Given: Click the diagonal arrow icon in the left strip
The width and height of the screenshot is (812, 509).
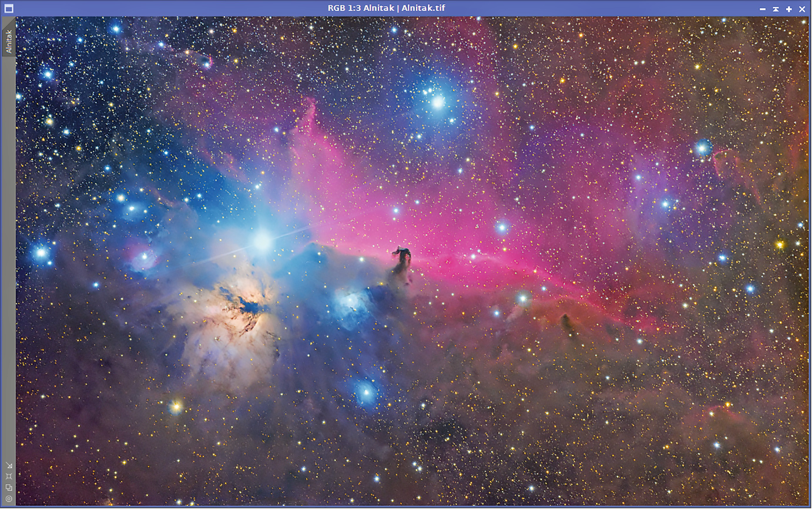Looking at the screenshot, I should (x=8, y=465).
